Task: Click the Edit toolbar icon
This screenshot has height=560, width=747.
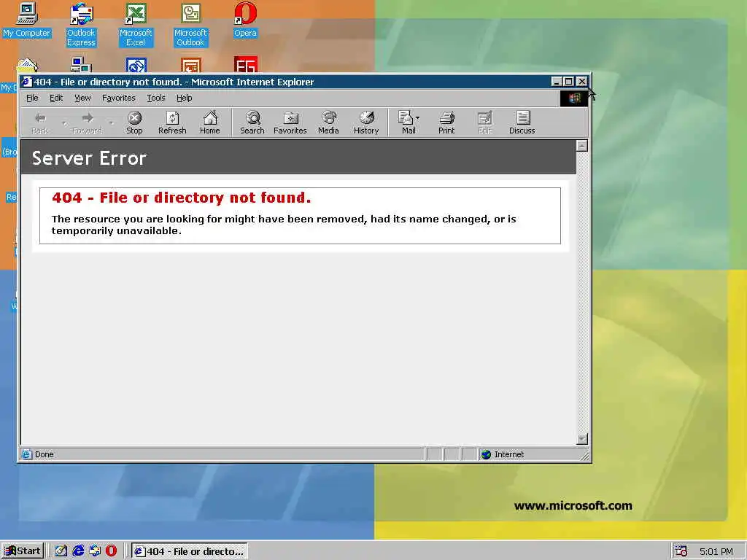Action: (x=484, y=122)
